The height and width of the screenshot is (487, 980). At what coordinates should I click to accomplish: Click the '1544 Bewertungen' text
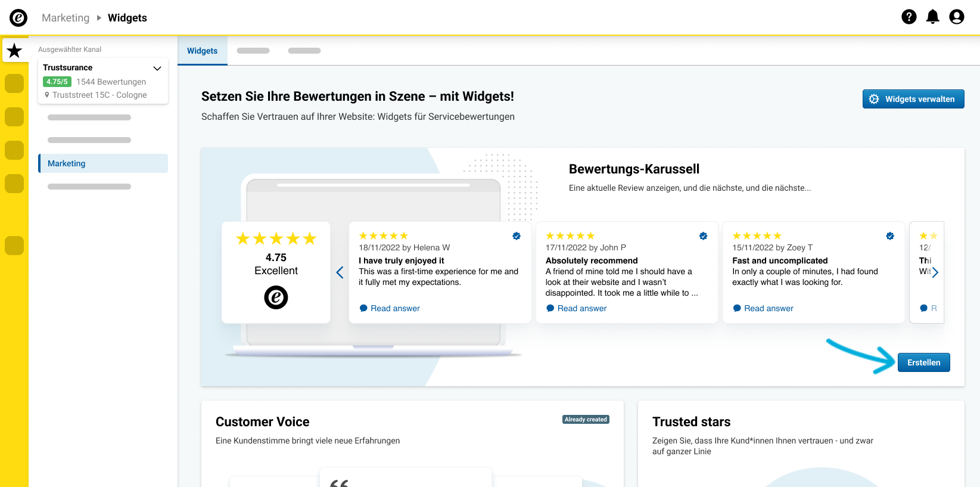click(x=111, y=82)
